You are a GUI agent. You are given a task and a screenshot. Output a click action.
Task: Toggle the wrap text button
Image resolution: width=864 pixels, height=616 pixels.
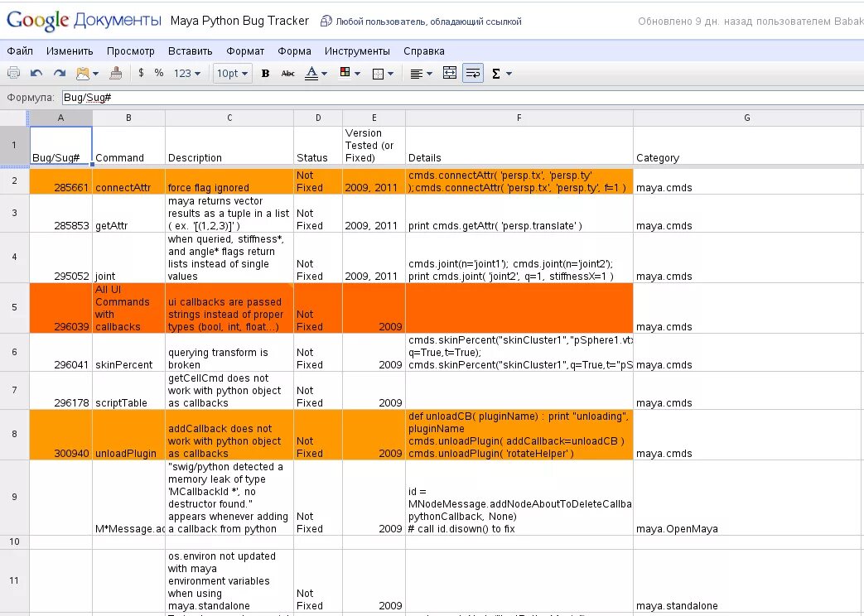click(473, 73)
